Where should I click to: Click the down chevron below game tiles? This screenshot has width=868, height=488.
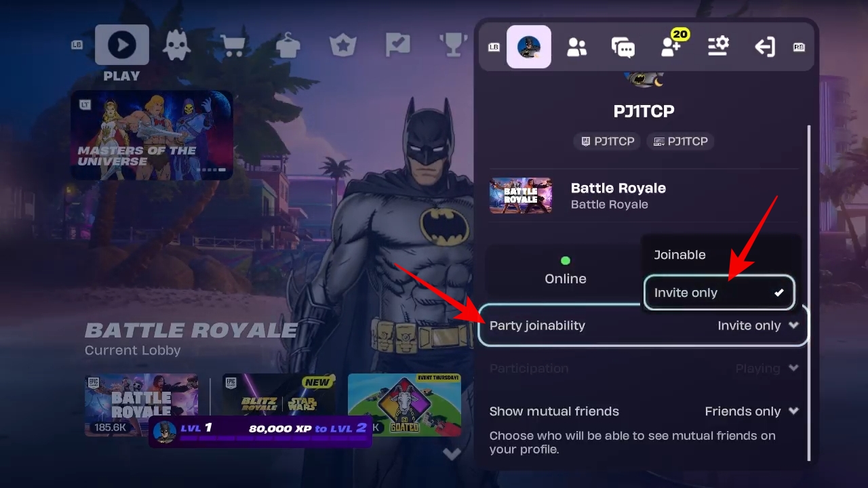[452, 453]
